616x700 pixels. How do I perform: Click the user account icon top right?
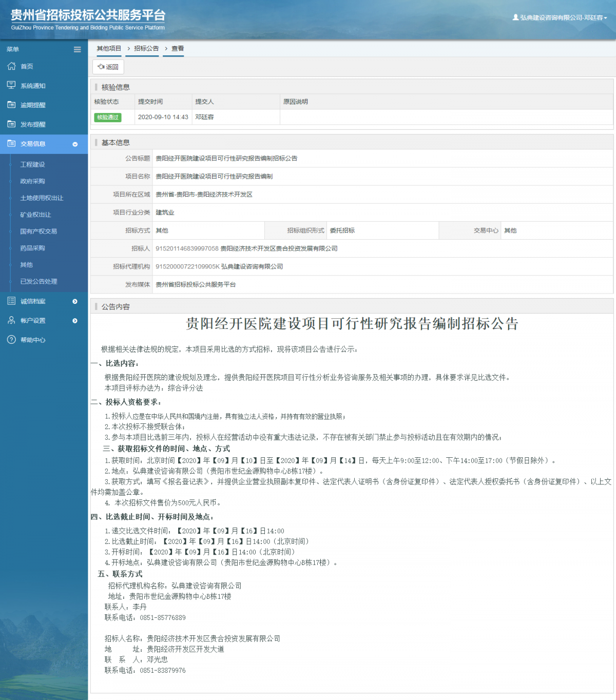click(515, 17)
